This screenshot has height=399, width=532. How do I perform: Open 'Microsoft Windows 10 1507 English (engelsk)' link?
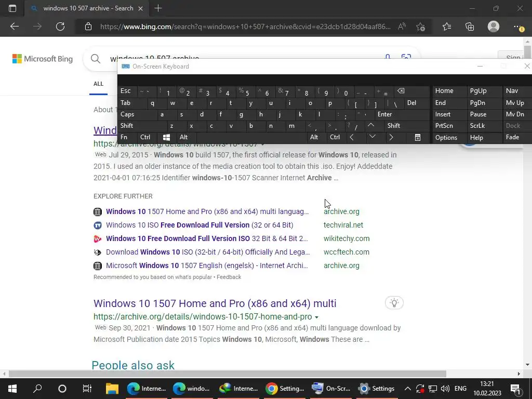pos(207,265)
